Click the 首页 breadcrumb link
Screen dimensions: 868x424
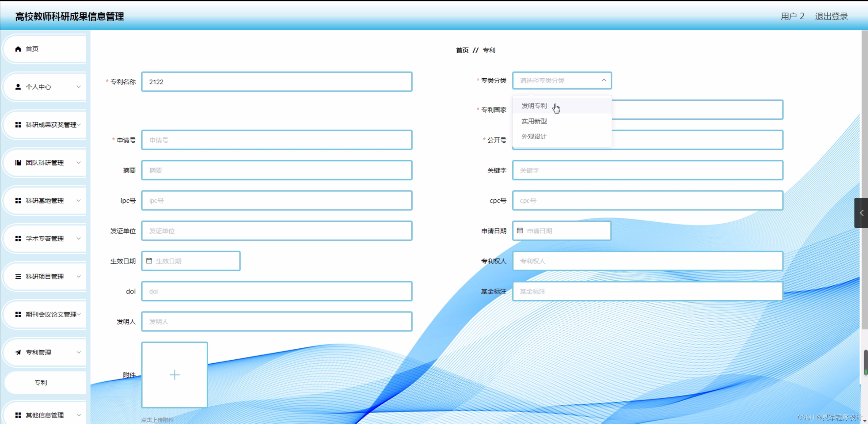point(462,50)
